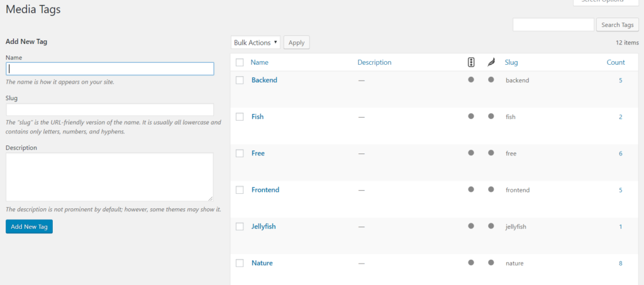This screenshot has height=285, width=644.
Task: Click SEO score dot for Jellyfish
Action: (471, 226)
